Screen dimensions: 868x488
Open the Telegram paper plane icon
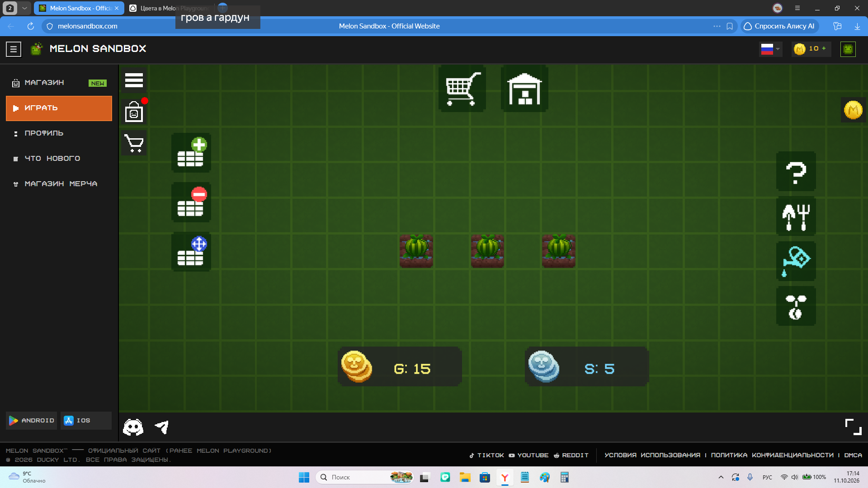(x=162, y=427)
